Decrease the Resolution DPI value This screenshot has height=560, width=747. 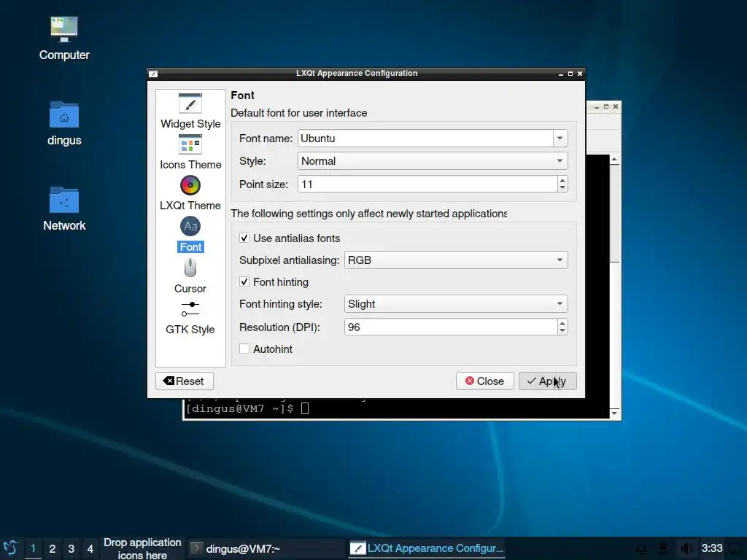562,331
